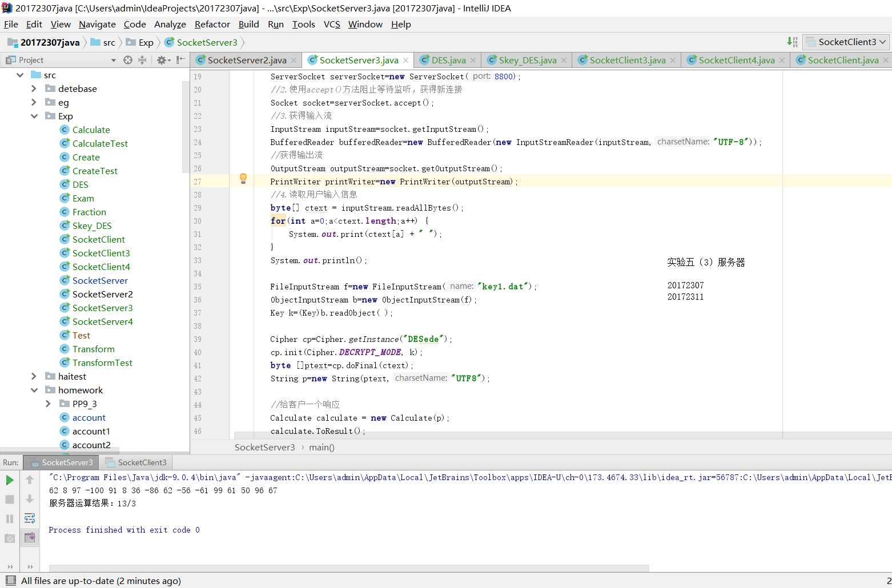Click the Run console horizontal scrollbar
Screen dimensions: 892x588
(349, 568)
